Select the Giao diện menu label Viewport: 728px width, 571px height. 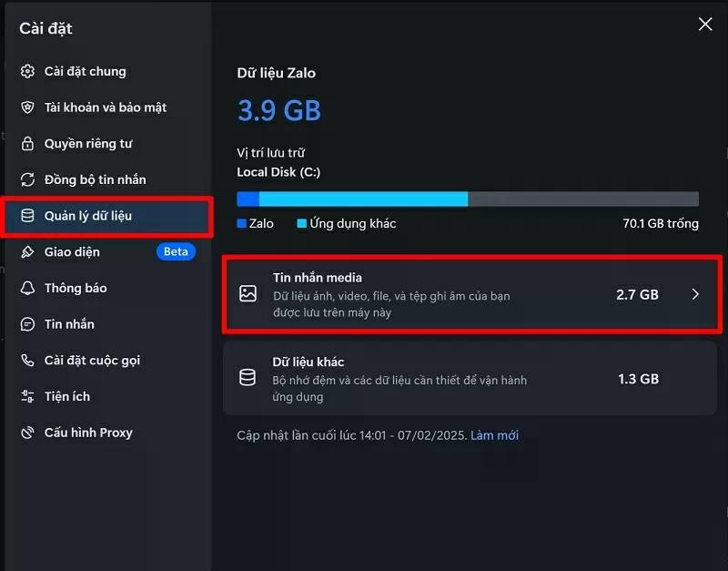coord(72,251)
